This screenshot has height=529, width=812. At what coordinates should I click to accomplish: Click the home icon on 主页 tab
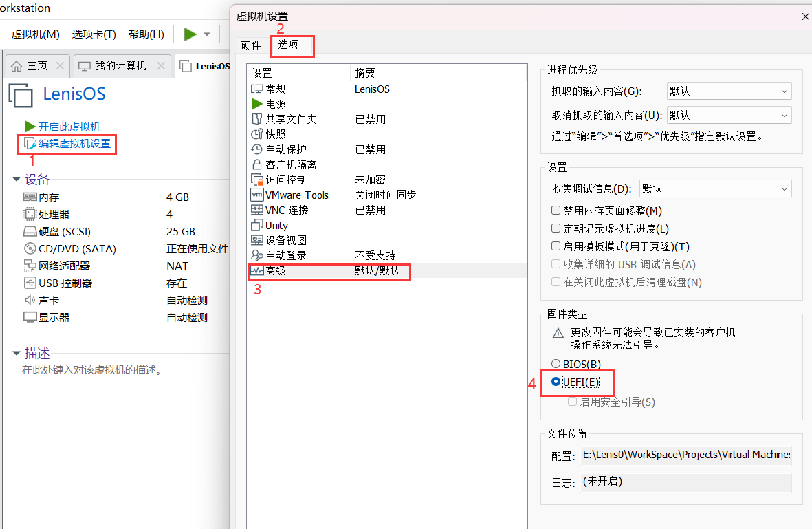[17, 66]
